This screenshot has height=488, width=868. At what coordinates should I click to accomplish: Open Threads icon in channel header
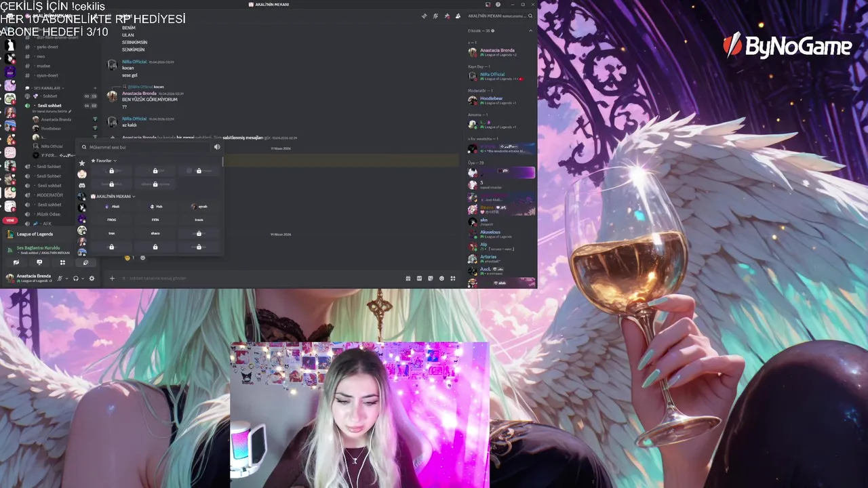click(425, 16)
